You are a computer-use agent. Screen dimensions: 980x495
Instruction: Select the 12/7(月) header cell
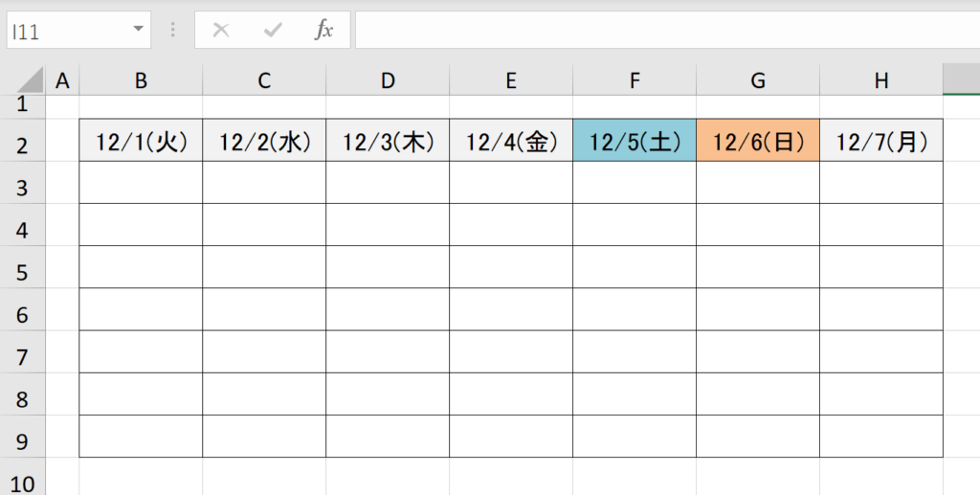pos(881,142)
